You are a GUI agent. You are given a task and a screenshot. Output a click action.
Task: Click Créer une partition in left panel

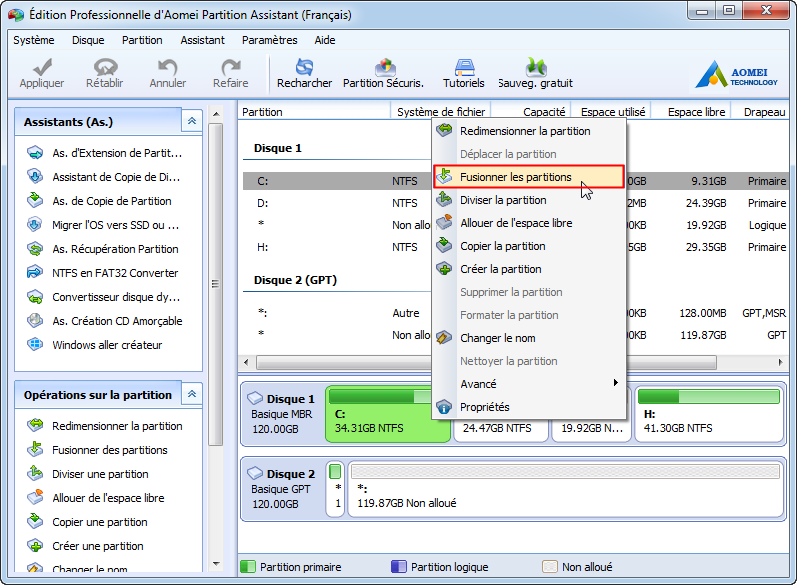pyautogui.click(x=85, y=546)
